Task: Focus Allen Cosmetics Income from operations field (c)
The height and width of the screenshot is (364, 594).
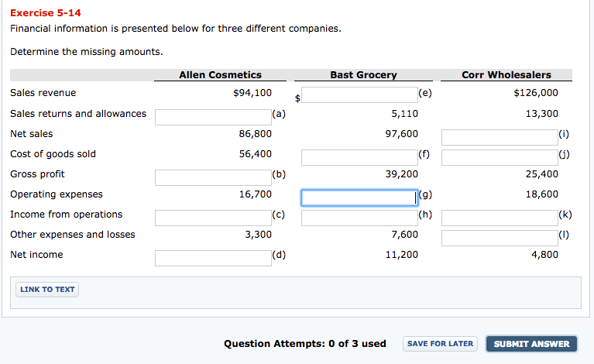Action: point(213,218)
